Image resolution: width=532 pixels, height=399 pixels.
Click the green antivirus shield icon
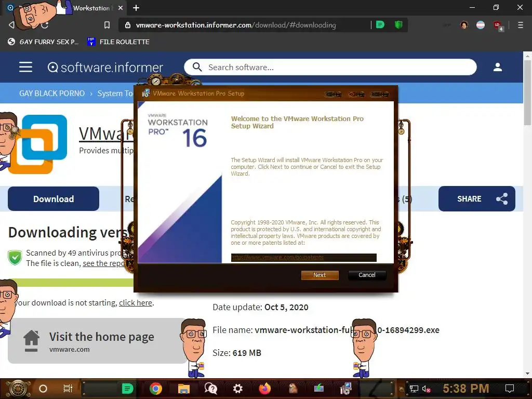point(15,258)
